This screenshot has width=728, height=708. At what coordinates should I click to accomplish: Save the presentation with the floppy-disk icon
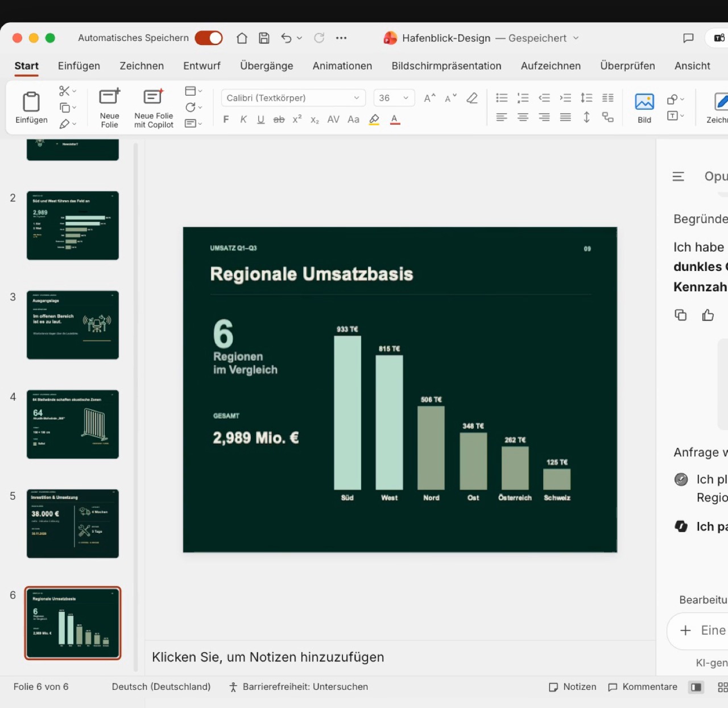coord(264,38)
